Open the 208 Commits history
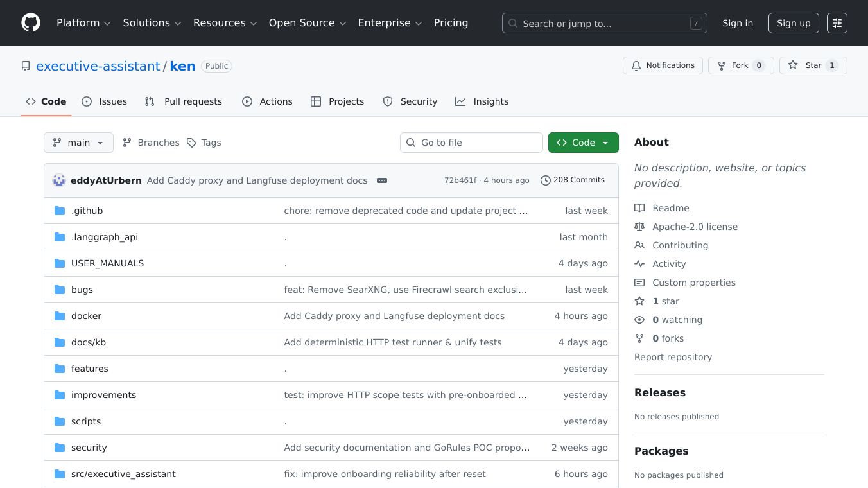This screenshot has width=868, height=488. 573,180
